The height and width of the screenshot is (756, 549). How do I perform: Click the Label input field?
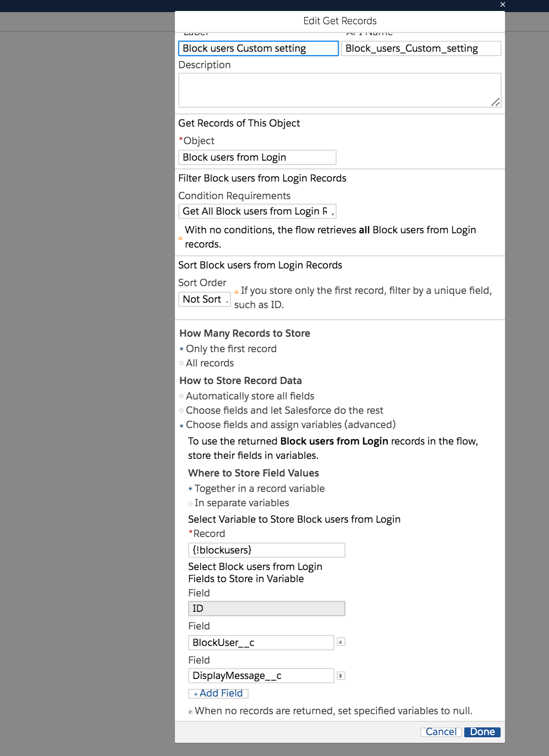(x=259, y=48)
